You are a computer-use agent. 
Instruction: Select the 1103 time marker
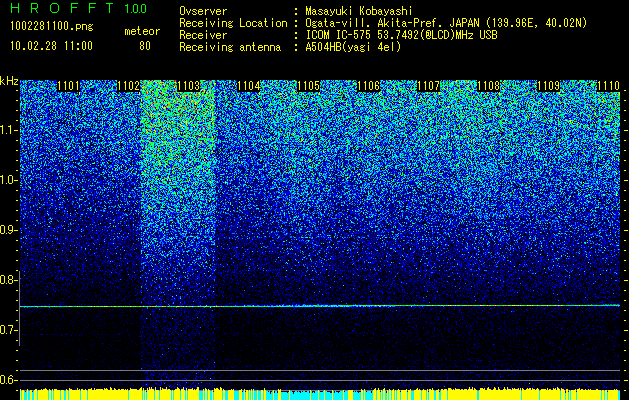pos(189,86)
